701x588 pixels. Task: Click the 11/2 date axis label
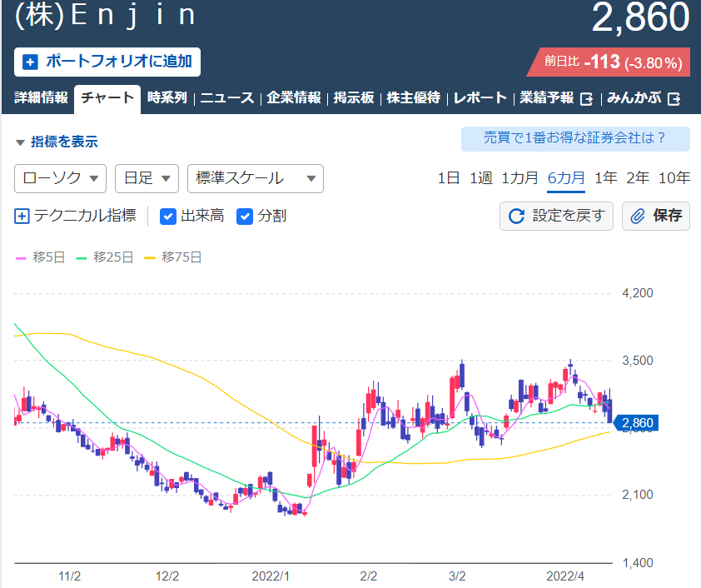click(x=69, y=576)
